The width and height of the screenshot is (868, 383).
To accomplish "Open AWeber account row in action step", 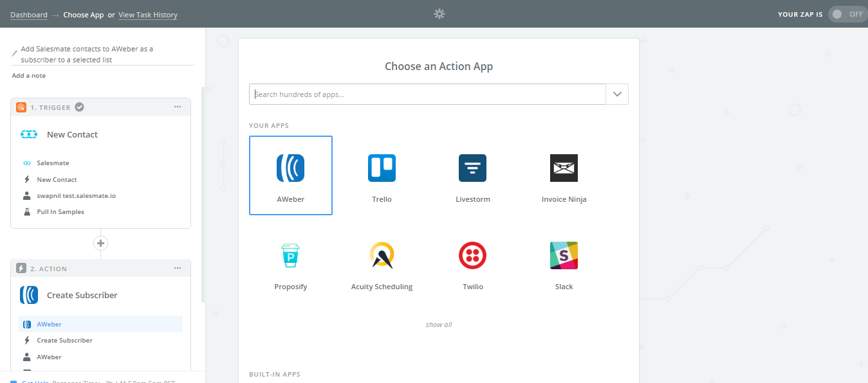I will pos(101,357).
